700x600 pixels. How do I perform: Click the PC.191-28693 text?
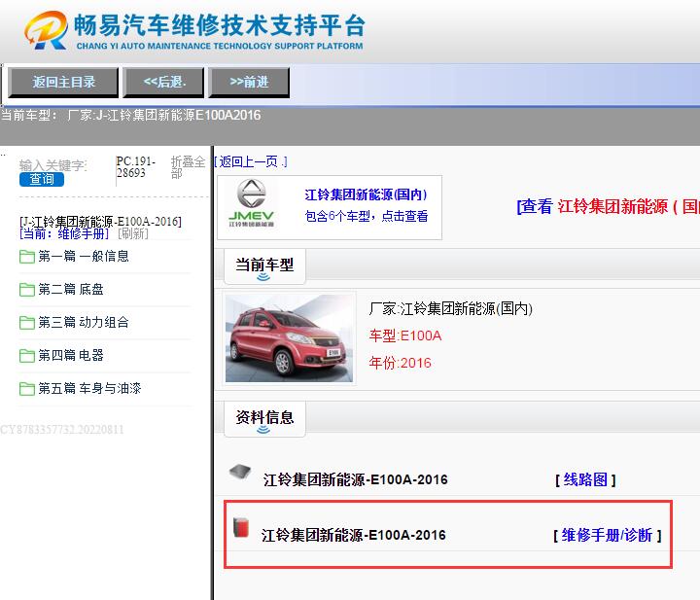tap(136, 167)
